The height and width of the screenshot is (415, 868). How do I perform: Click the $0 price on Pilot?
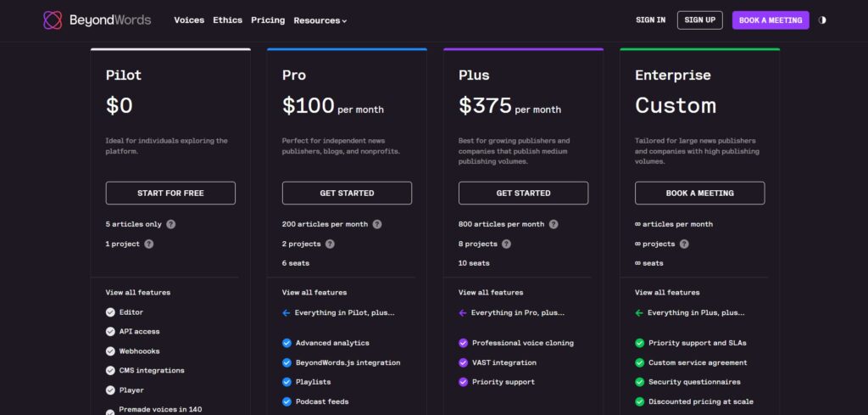coord(119,106)
